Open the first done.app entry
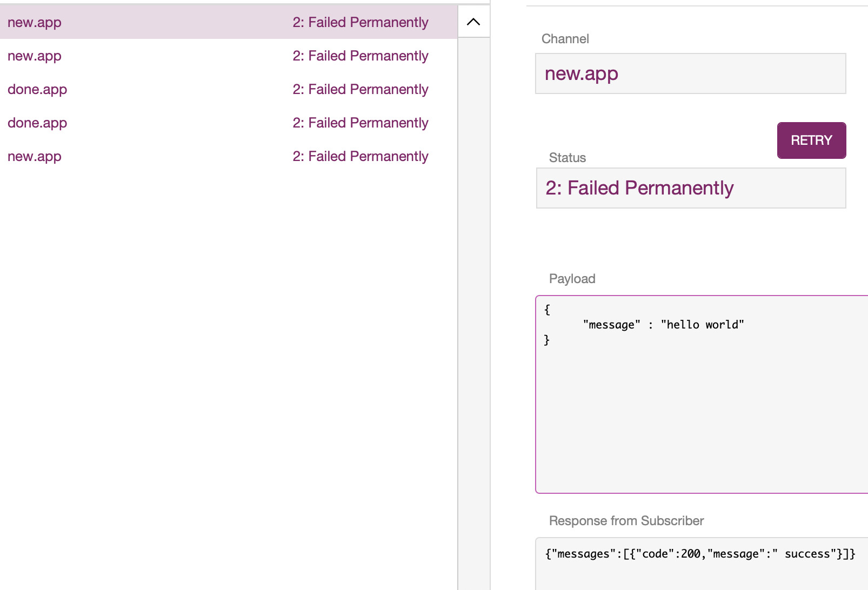The height and width of the screenshot is (590, 868). coord(37,89)
